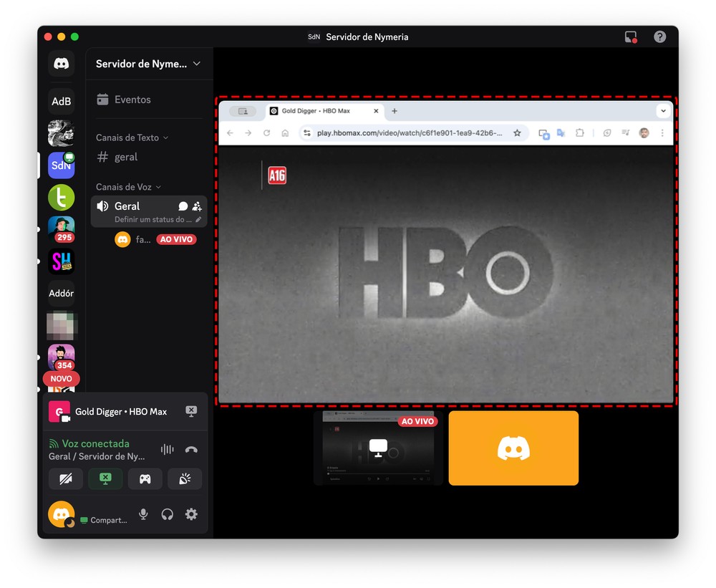Open chat bubble for Geral voice channel
The height and width of the screenshot is (588, 716).
point(183,206)
